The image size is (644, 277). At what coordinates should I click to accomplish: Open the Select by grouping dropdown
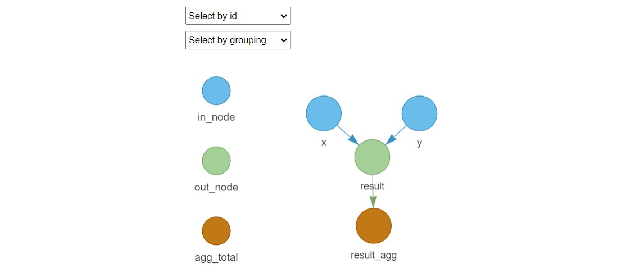pyautogui.click(x=237, y=40)
